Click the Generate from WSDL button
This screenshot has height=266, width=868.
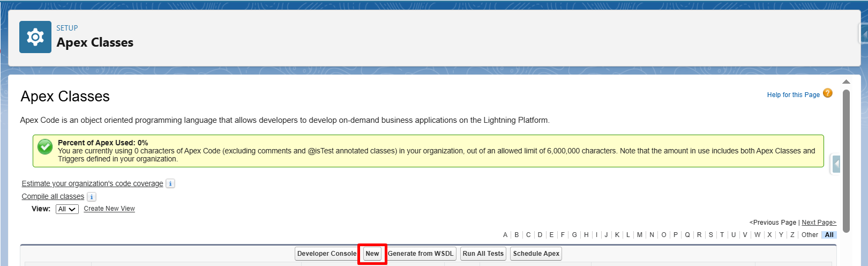click(x=421, y=254)
